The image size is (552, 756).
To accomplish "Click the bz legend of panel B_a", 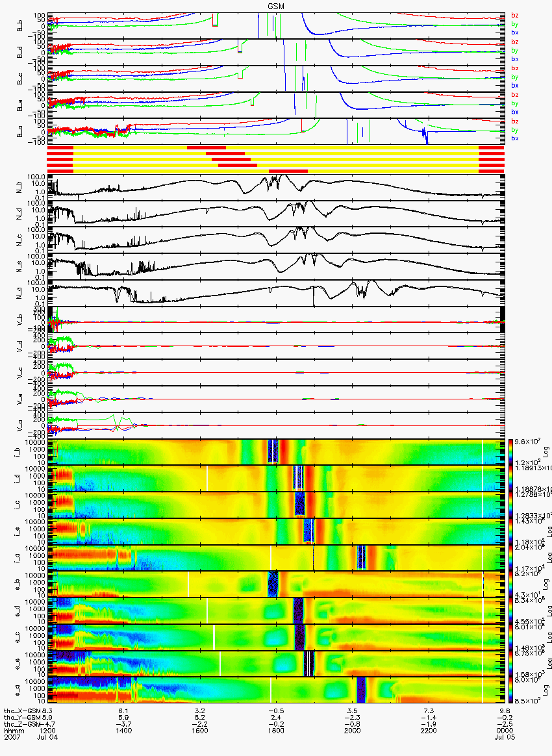I will coord(514,121).
